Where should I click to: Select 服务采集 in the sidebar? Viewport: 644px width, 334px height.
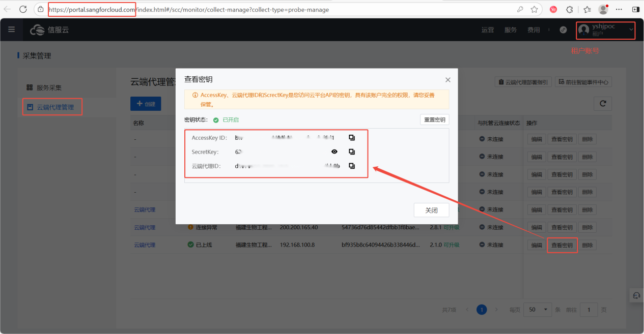[x=48, y=87]
